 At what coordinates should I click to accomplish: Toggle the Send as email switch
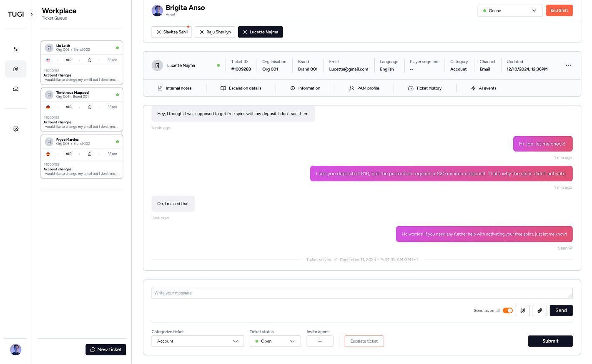click(507, 311)
